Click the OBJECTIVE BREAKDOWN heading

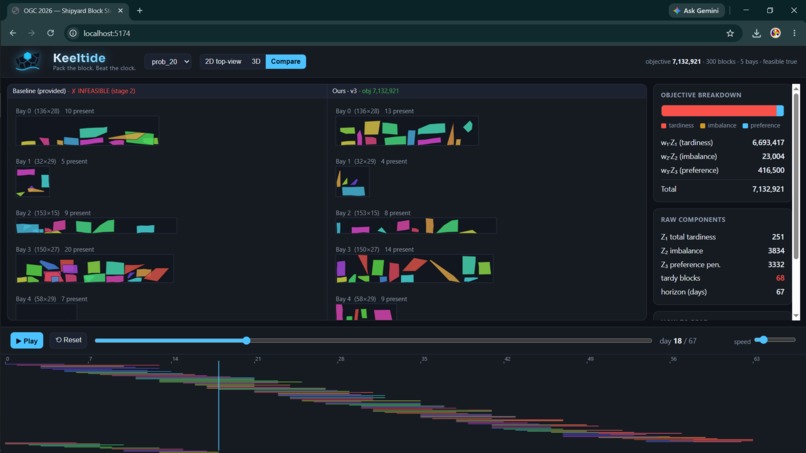tap(701, 95)
